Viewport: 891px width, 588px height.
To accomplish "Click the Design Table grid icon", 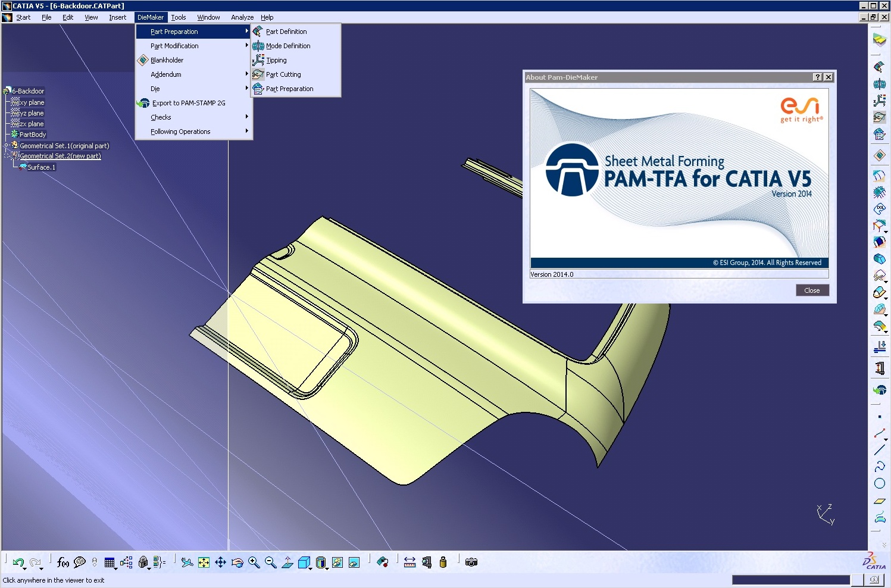I will [109, 562].
